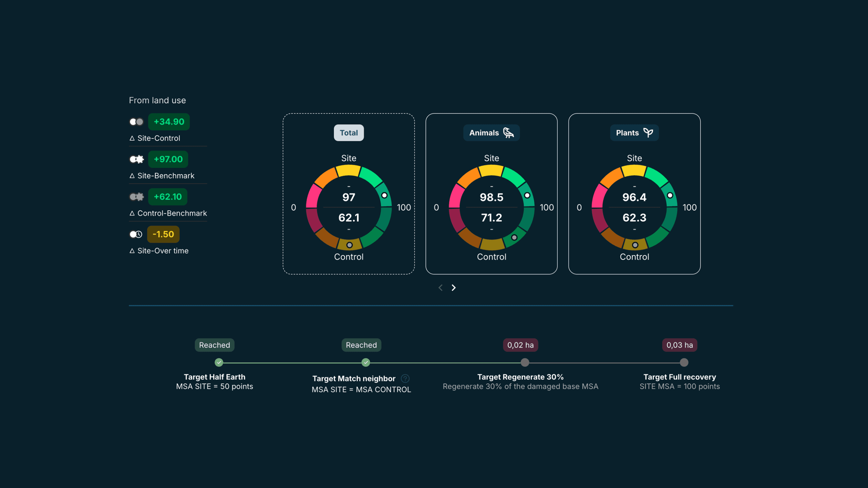Image resolution: width=868 pixels, height=488 pixels.
Task: Click the 97 site value in Total
Action: click(x=349, y=197)
